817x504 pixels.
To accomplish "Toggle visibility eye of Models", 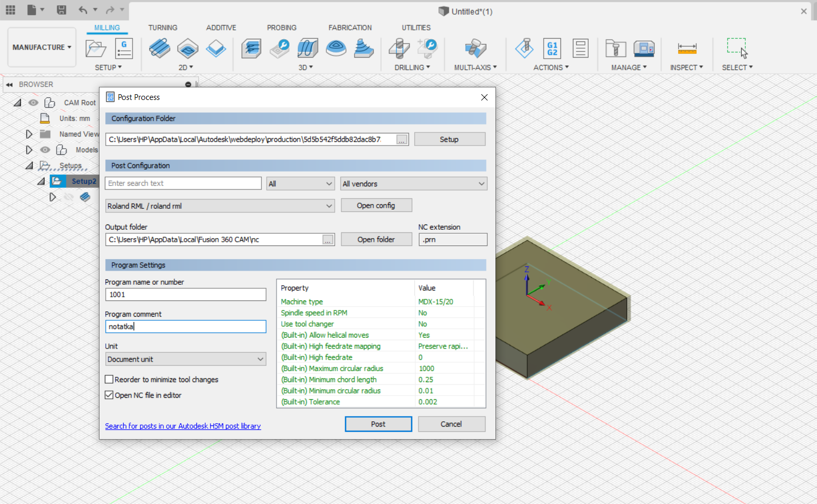I will coord(46,150).
